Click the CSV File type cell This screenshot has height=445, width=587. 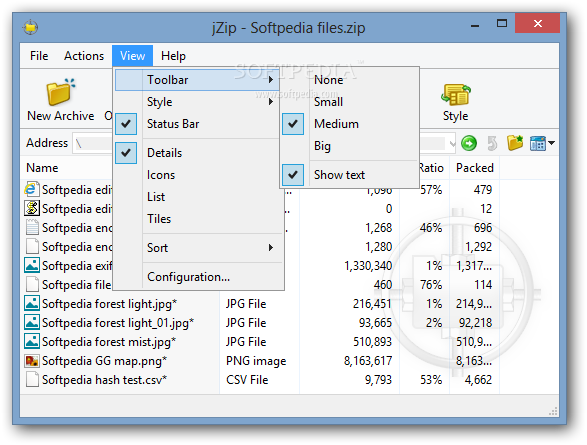[x=247, y=380]
